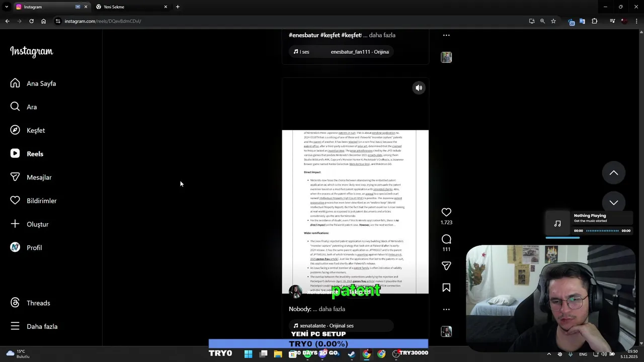Screen dimensions: 644x362
Task: Open comments on the current reel
Action: [446, 239]
